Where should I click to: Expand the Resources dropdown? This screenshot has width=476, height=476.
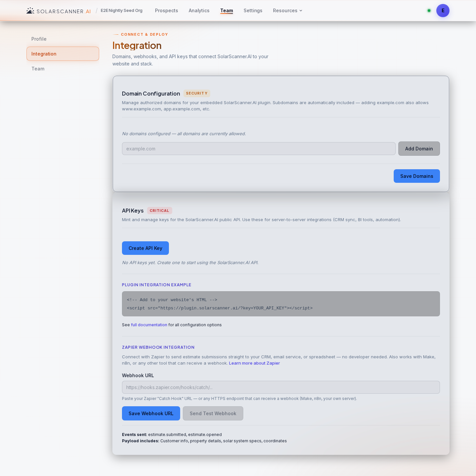[x=288, y=11]
